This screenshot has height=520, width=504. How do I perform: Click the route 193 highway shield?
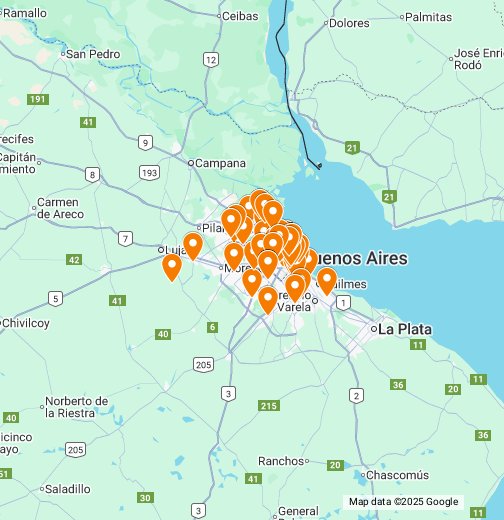click(x=149, y=173)
